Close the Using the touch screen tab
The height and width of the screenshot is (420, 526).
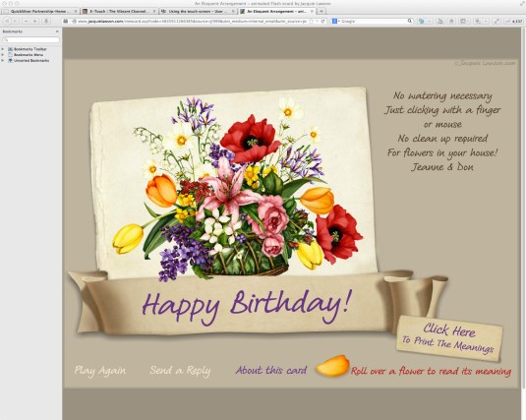pos(233,11)
